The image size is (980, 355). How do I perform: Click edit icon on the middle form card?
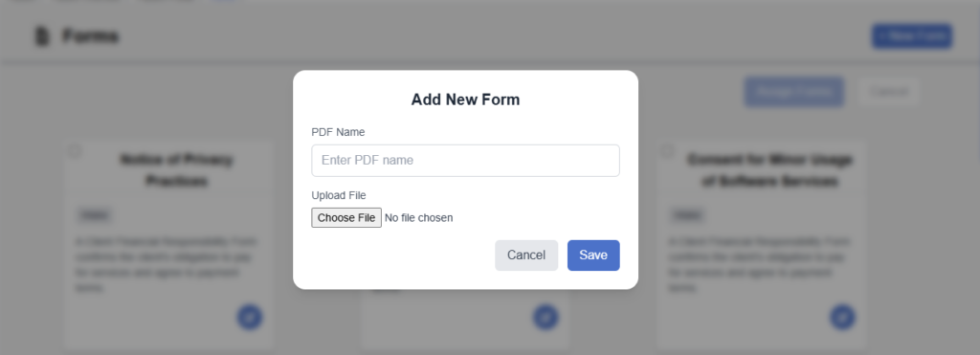coord(546,317)
